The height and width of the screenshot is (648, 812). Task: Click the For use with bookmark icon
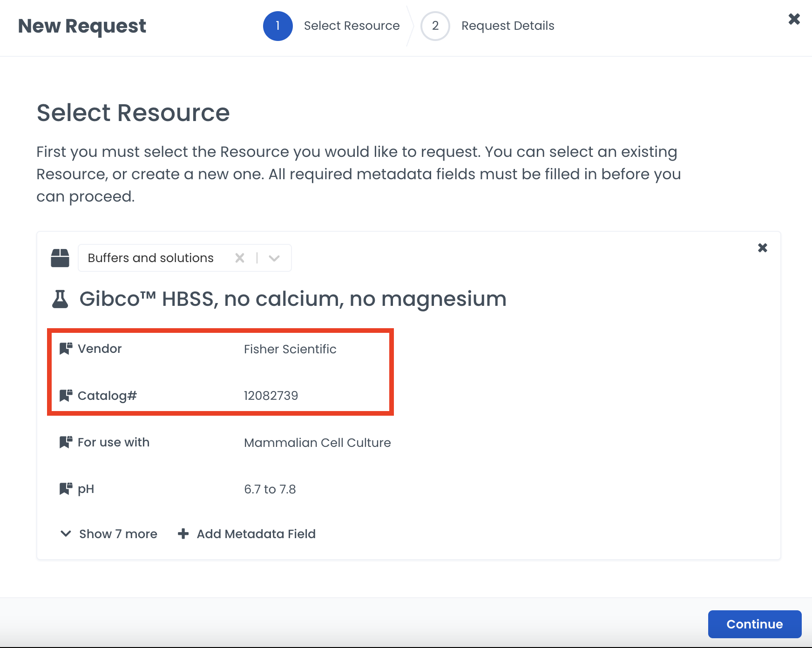66,442
